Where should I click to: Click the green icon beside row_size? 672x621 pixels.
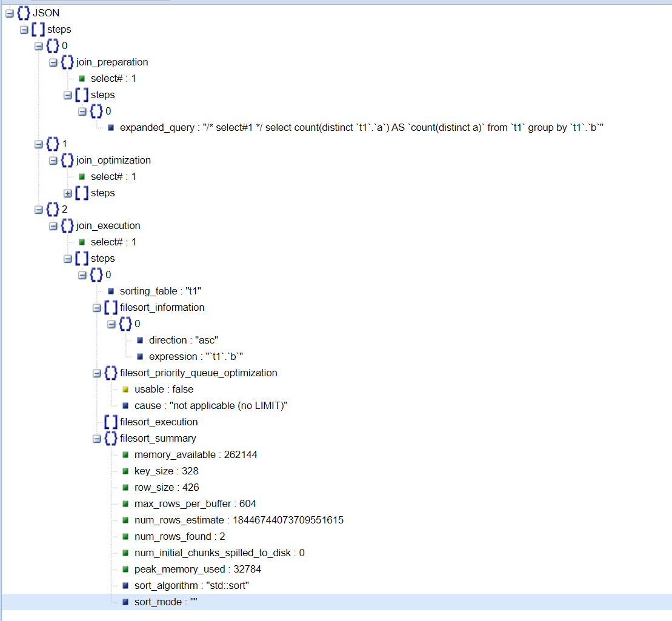pos(125,488)
